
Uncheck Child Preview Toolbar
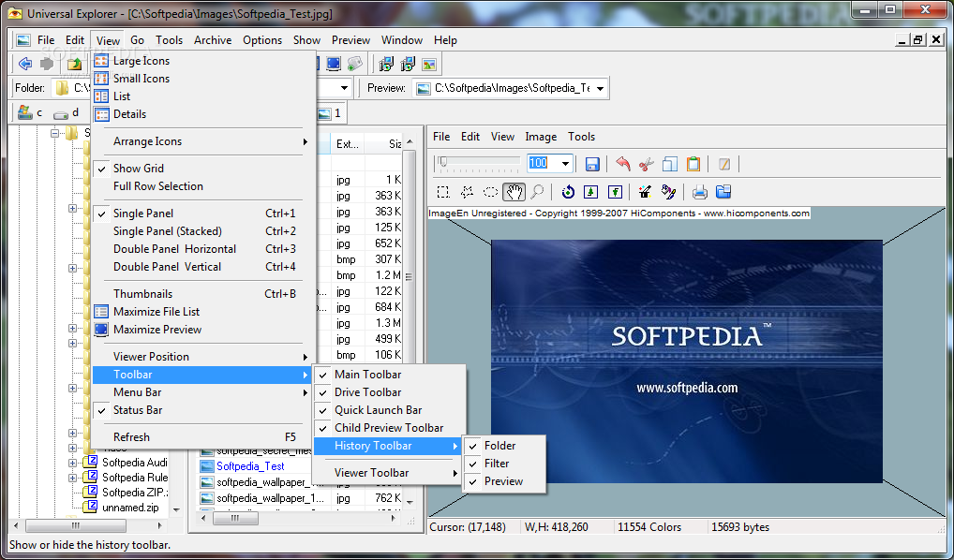[x=390, y=428]
